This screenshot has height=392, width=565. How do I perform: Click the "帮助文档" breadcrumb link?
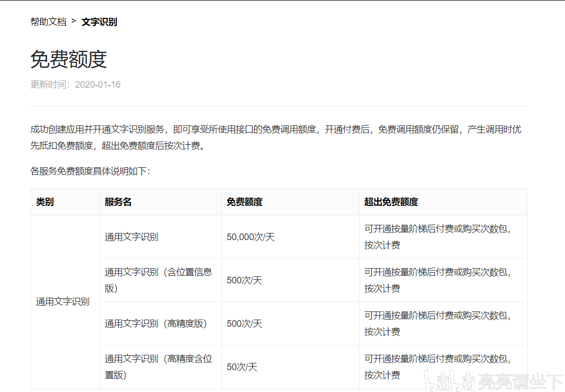pos(48,22)
